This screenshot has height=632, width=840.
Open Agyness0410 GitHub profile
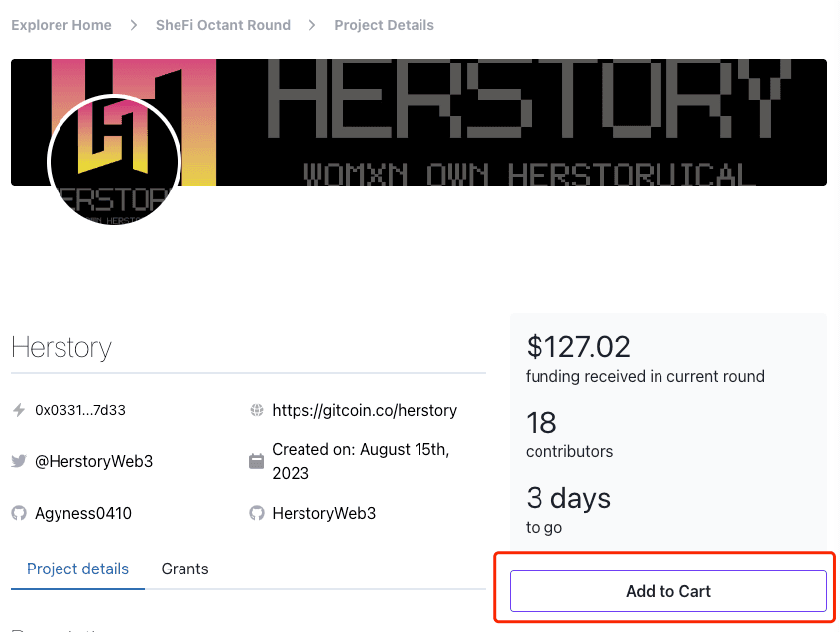tap(83, 513)
